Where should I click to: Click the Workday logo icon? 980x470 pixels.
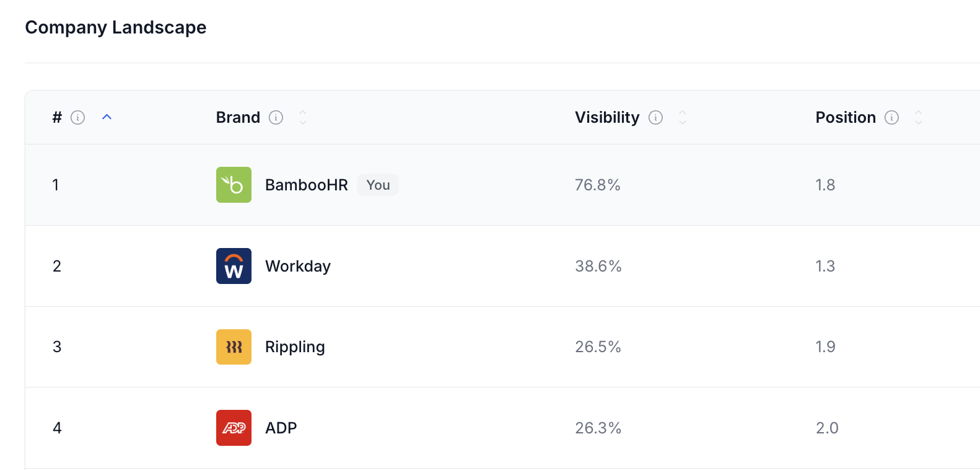point(234,266)
